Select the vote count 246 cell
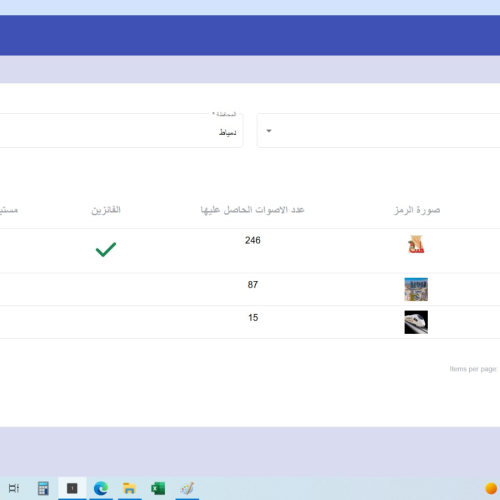500x500 pixels. click(x=253, y=240)
